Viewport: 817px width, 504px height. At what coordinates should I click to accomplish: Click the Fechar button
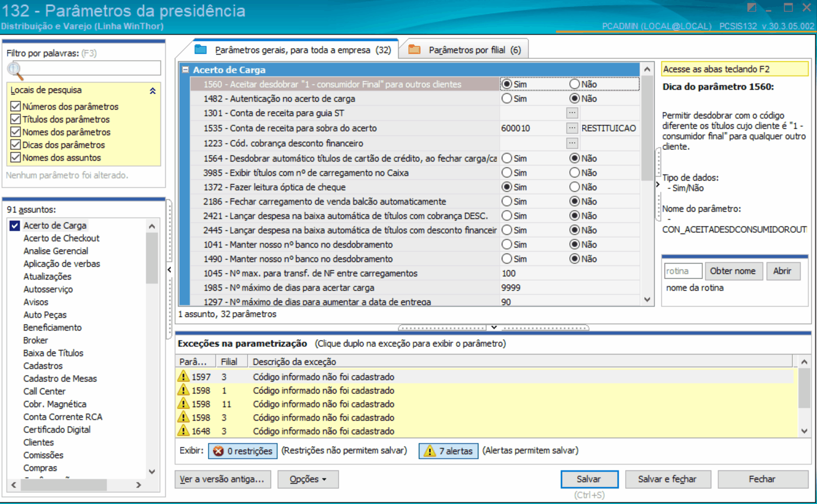[762, 479]
